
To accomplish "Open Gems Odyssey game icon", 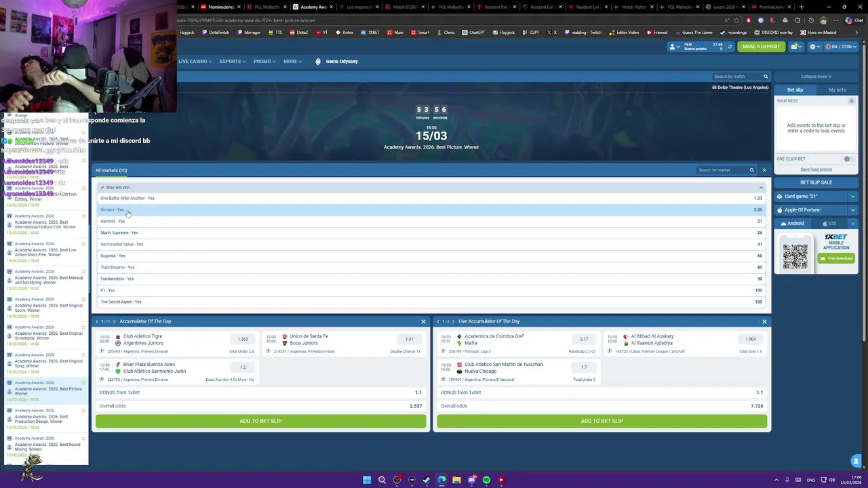I will [x=318, y=62].
